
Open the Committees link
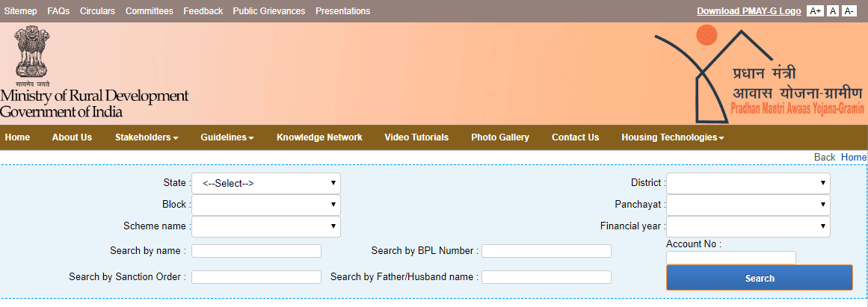[150, 11]
